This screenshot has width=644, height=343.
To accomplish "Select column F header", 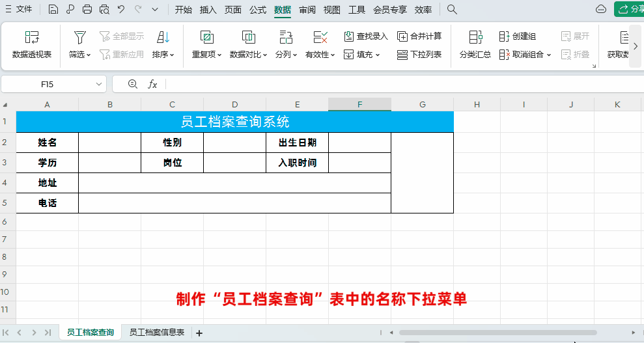I will coord(360,105).
